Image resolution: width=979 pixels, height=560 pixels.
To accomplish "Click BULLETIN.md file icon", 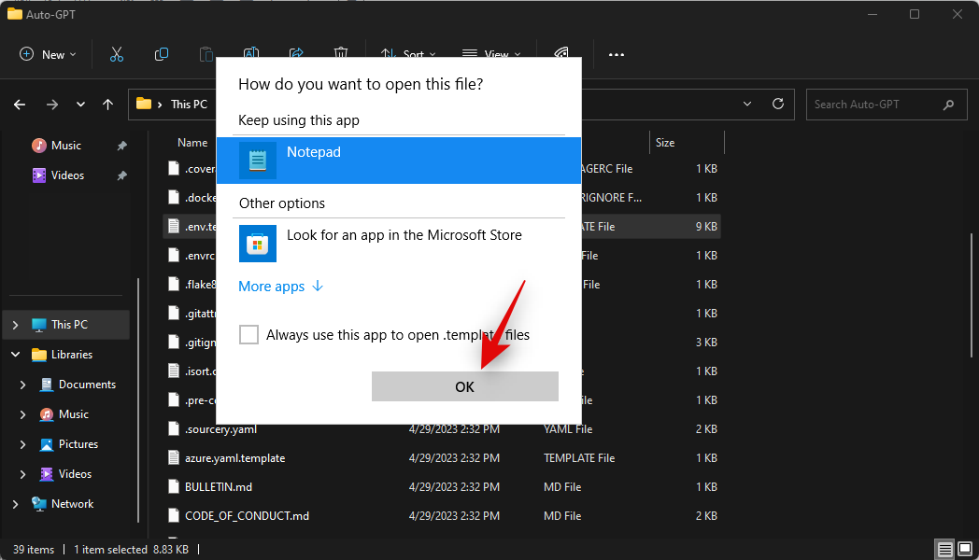I will click(x=174, y=486).
